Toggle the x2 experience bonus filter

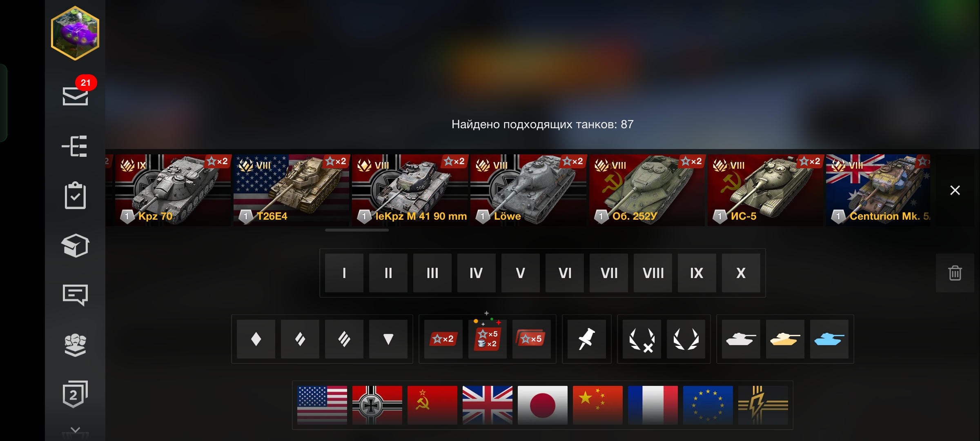[x=443, y=339]
